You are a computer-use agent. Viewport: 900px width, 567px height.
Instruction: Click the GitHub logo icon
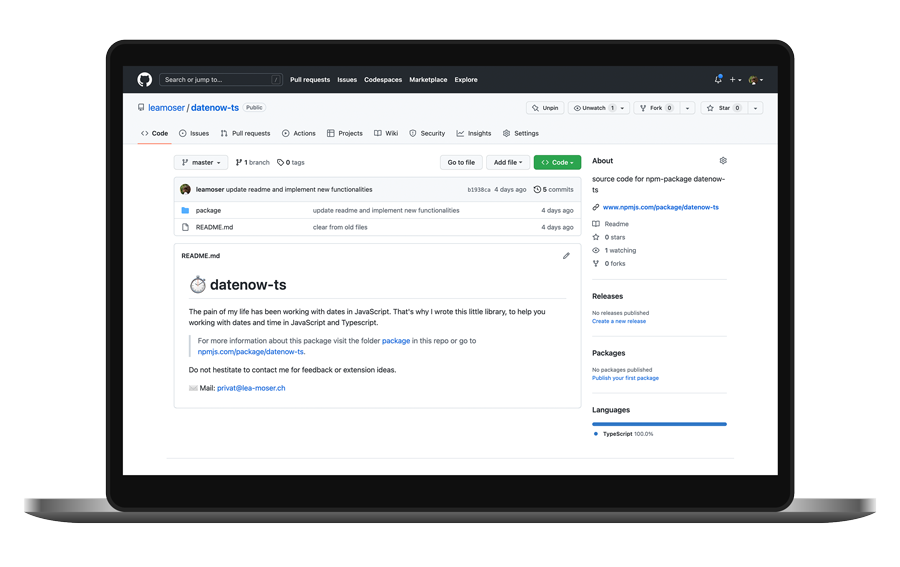pyautogui.click(x=145, y=80)
